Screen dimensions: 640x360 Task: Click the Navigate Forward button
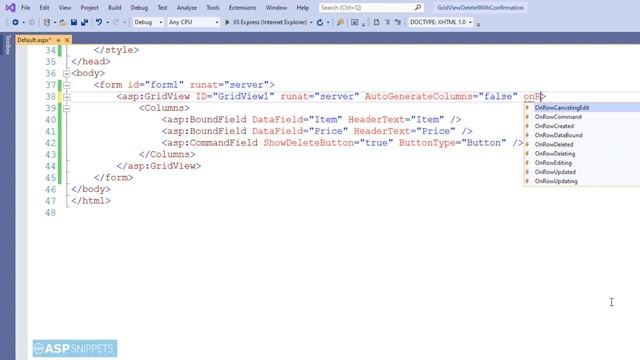[32, 22]
